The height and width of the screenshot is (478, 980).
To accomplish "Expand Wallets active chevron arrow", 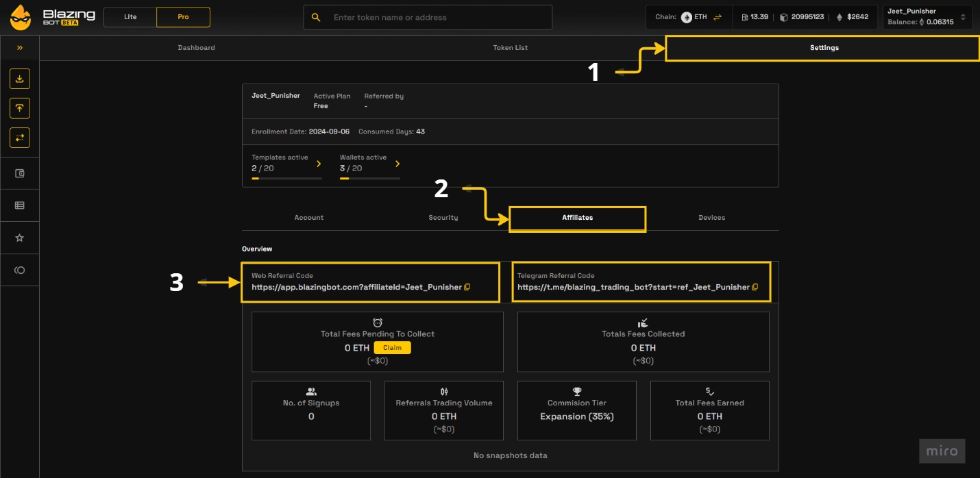I will pos(397,164).
